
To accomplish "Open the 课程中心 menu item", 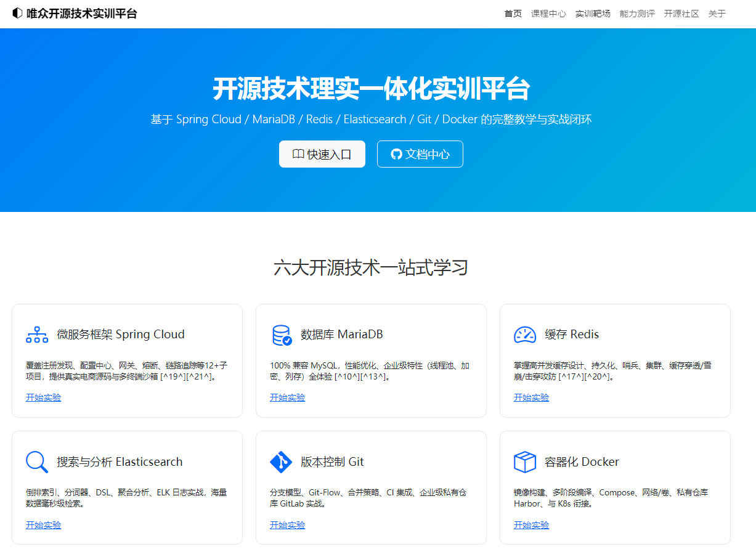I will [548, 13].
